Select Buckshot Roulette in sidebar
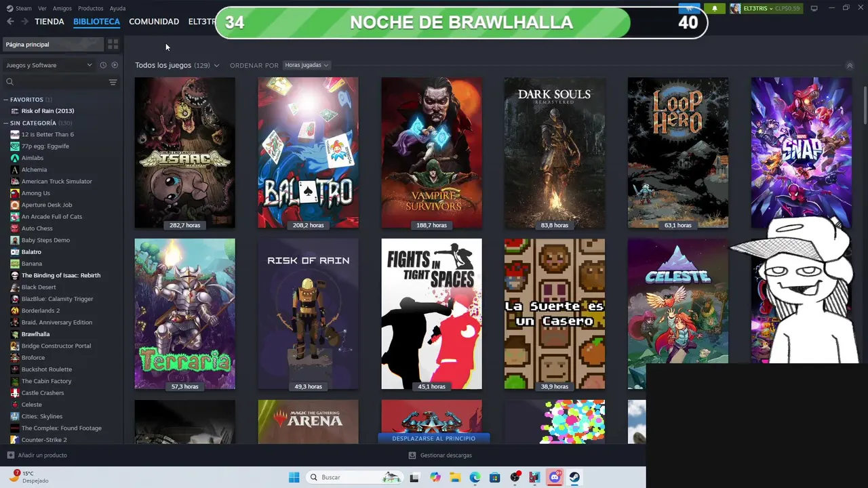Viewport: 868px width, 488px height. click(x=46, y=369)
